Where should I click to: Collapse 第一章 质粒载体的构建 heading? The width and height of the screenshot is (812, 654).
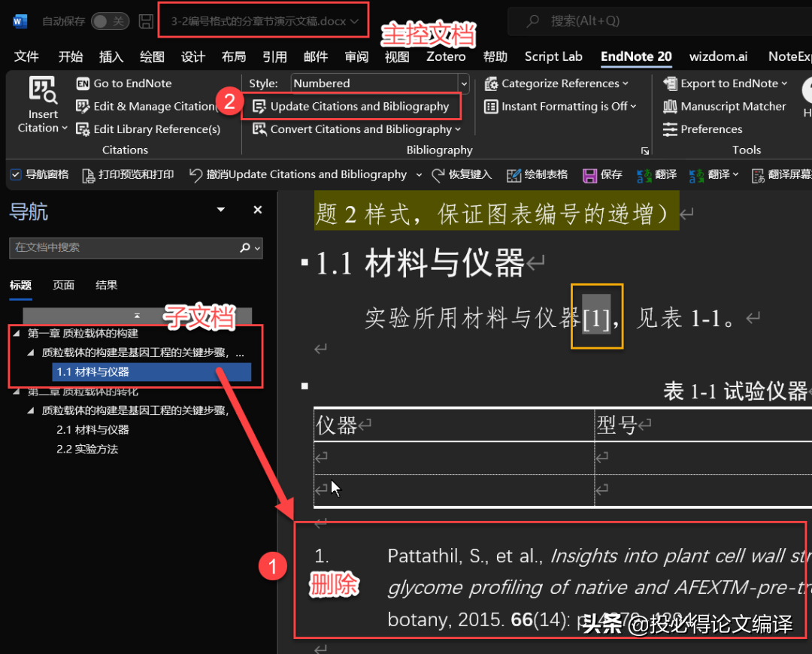[16, 333]
